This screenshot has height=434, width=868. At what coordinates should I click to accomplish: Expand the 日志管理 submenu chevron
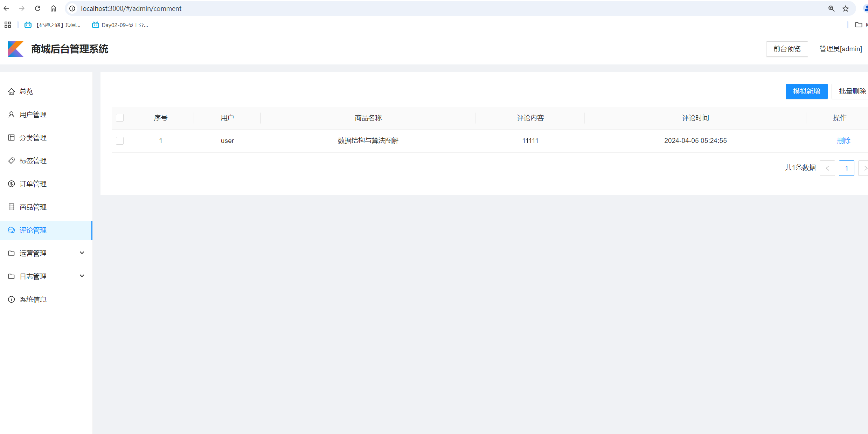(82, 276)
